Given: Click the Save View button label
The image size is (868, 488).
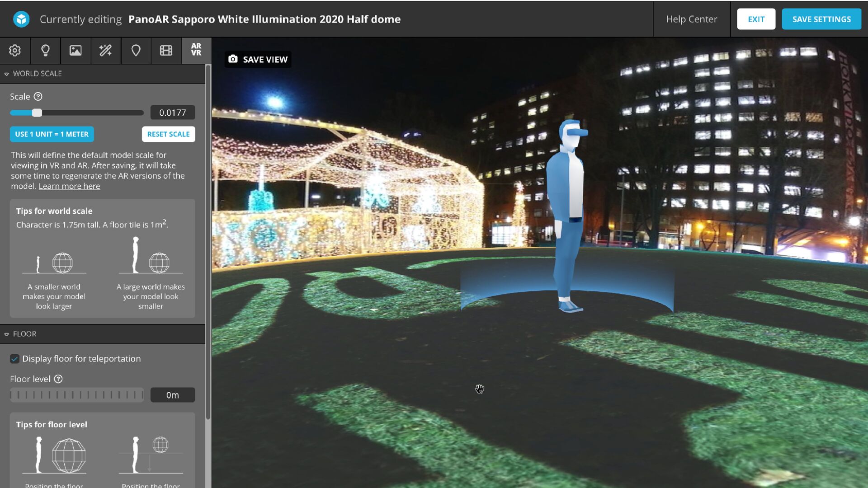Looking at the screenshot, I should [x=265, y=59].
